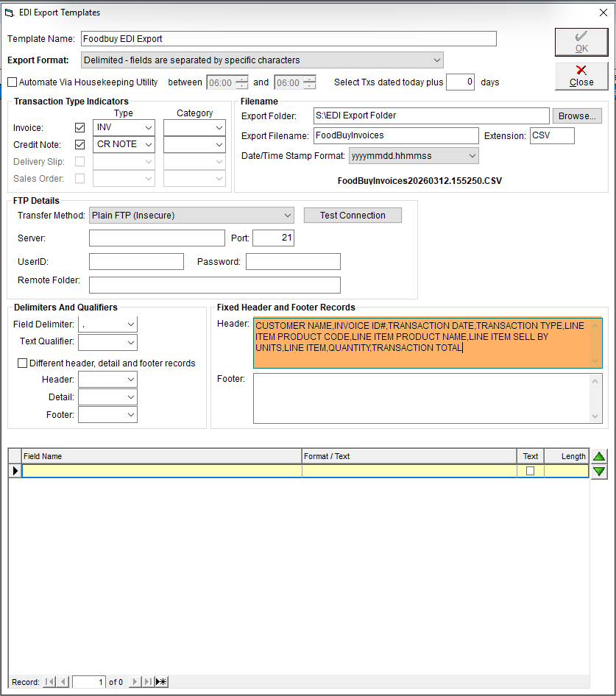This screenshot has height=696, width=616.
Task: Click the Close button with red X
Action: coord(581,77)
